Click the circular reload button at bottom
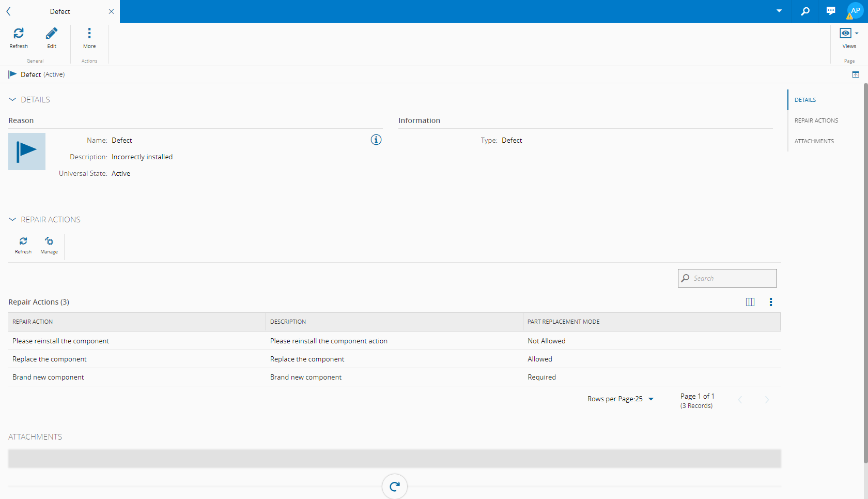868x499 pixels. point(395,486)
